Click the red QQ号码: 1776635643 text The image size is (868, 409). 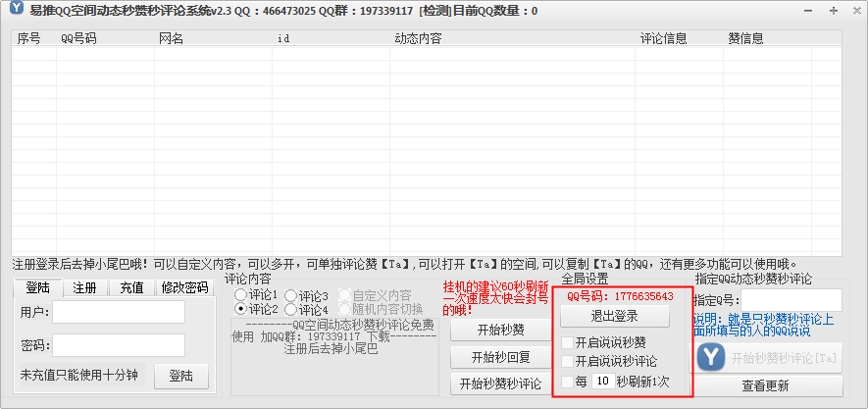click(x=620, y=296)
